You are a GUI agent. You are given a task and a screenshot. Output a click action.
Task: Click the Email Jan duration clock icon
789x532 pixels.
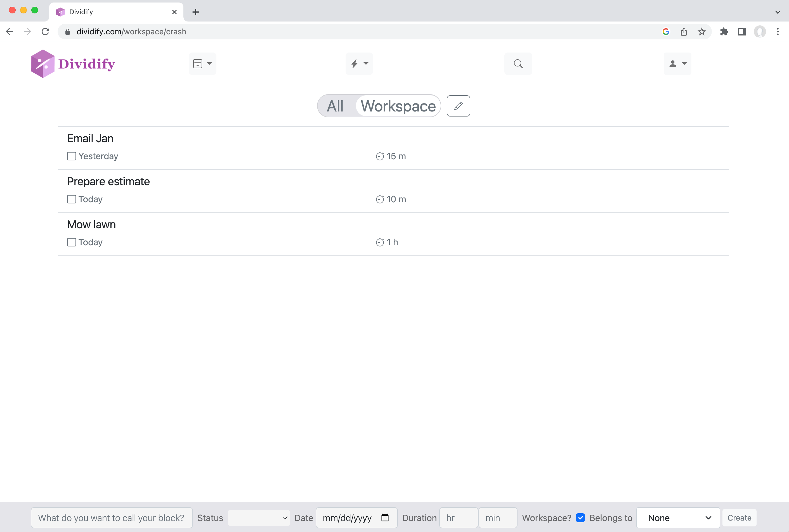click(x=380, y=156)
